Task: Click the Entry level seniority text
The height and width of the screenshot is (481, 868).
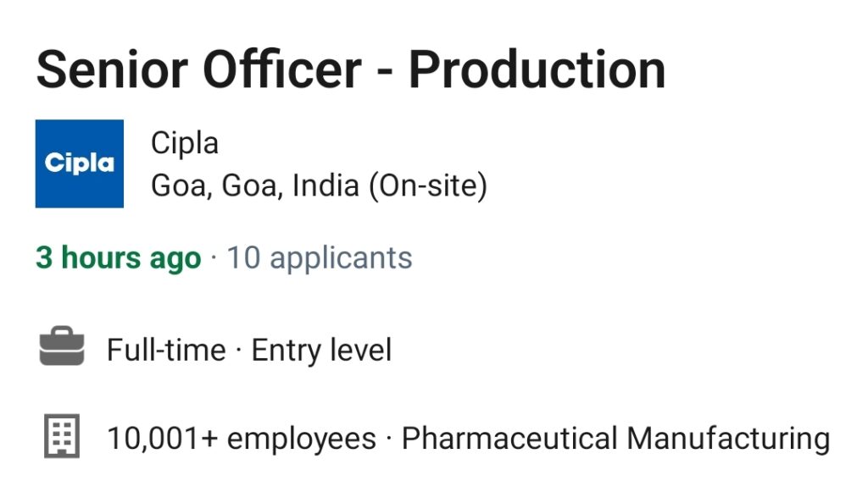Action: 321,351
